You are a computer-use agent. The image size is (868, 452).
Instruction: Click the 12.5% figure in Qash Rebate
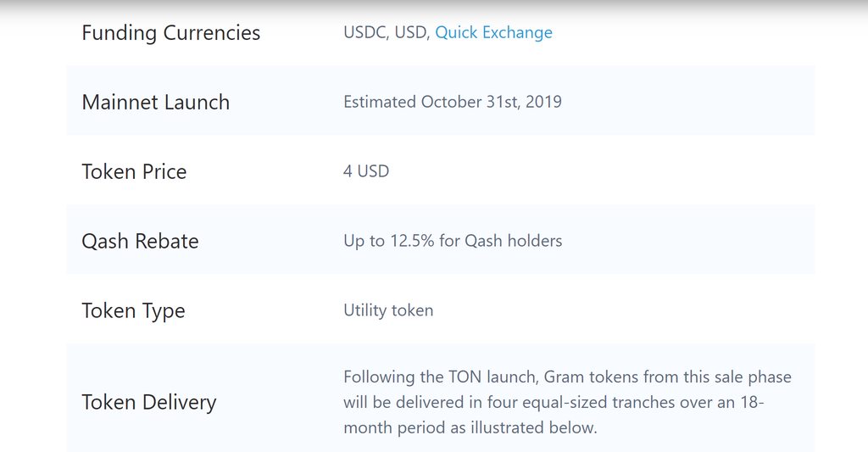pos(412,241)
